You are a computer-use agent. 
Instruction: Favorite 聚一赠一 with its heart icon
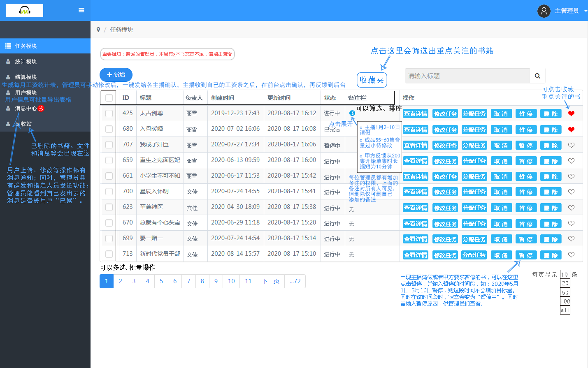572,239
